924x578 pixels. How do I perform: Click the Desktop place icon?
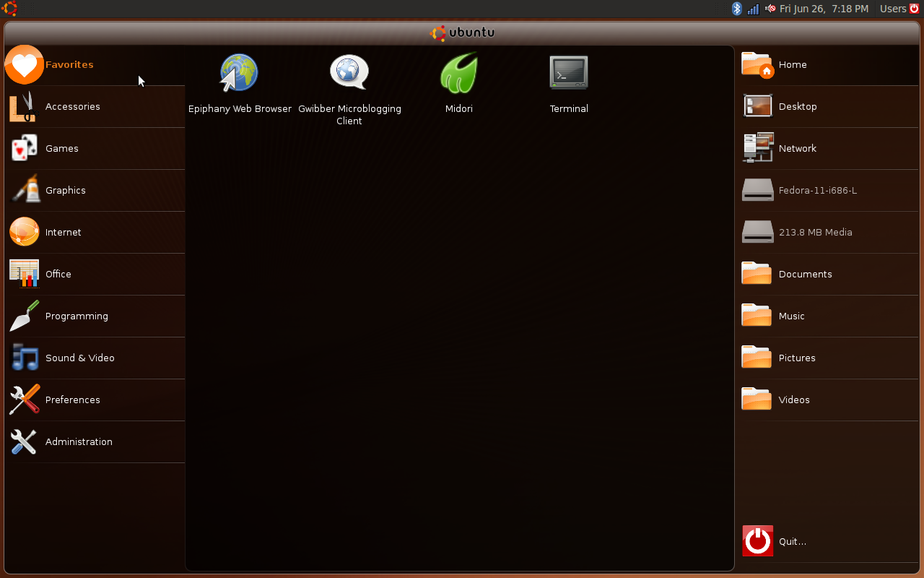(x=757, y=106)
